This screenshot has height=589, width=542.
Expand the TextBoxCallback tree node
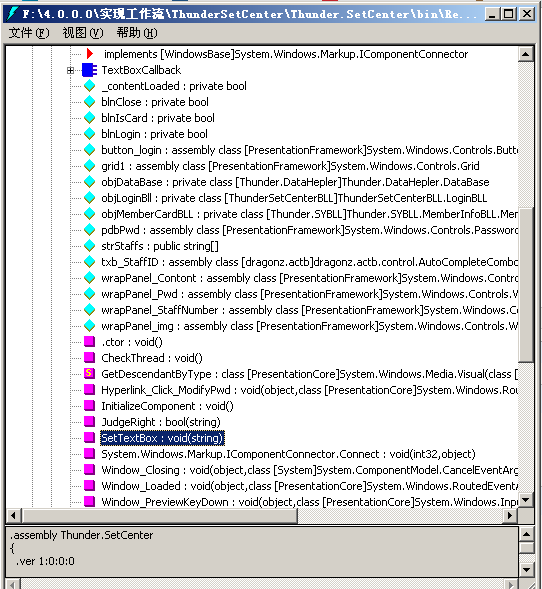70,70
